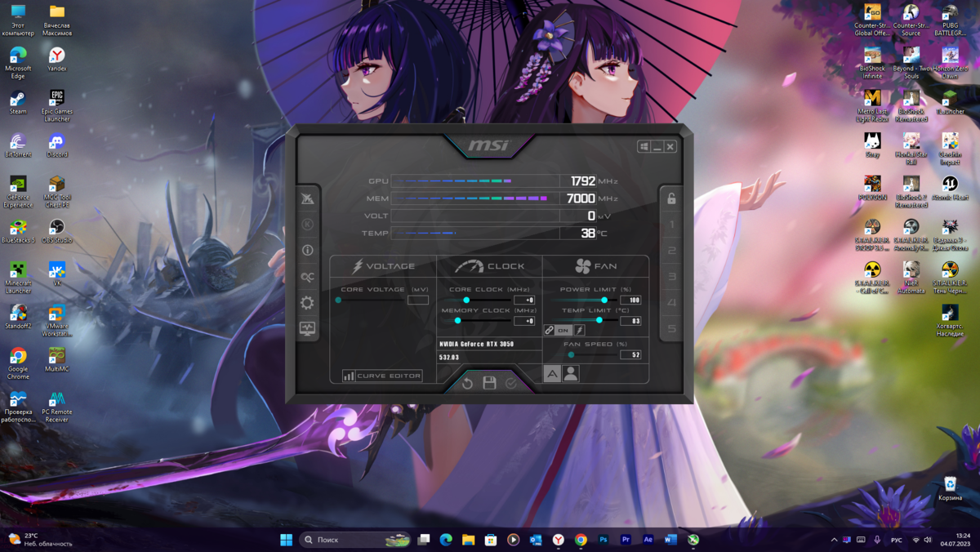Select profile slot 3 in Afterburner
The width and height of the screenshot is (980, 552).
pyautogui.click(x=671, y=277)
